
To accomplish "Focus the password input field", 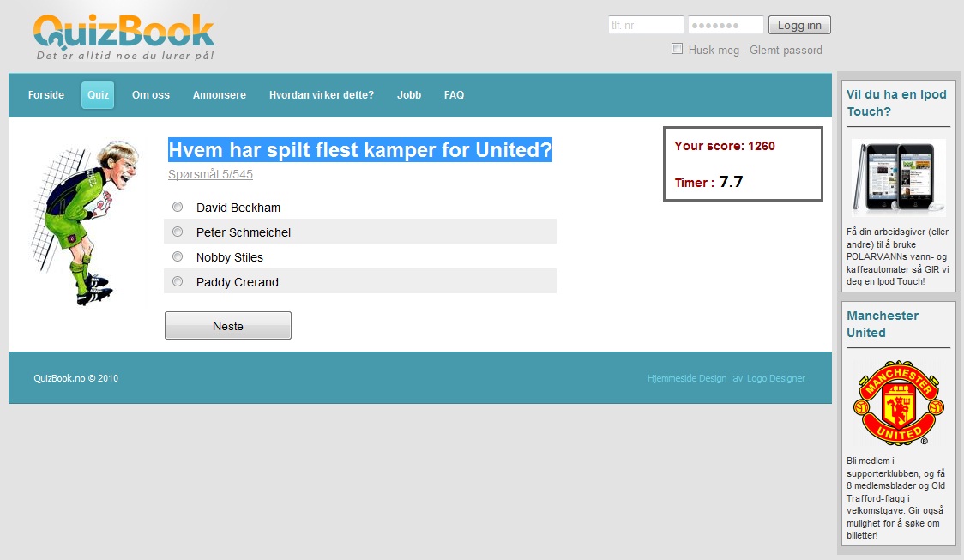I will pyautogui.click(x=726, y=25).
